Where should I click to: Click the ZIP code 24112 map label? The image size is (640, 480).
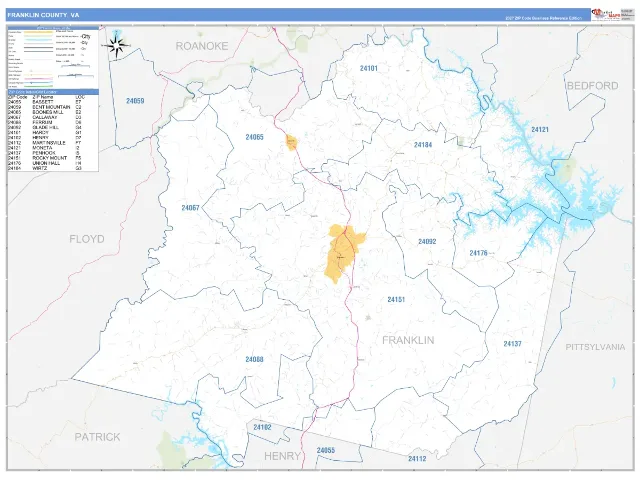click(x=417, y=459)
